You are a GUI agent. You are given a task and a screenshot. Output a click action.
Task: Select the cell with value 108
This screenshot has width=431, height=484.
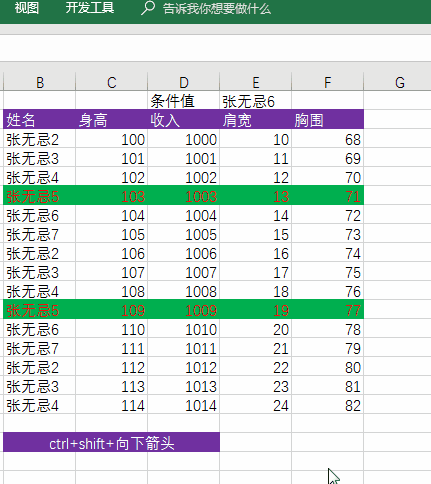pos(112,291)
